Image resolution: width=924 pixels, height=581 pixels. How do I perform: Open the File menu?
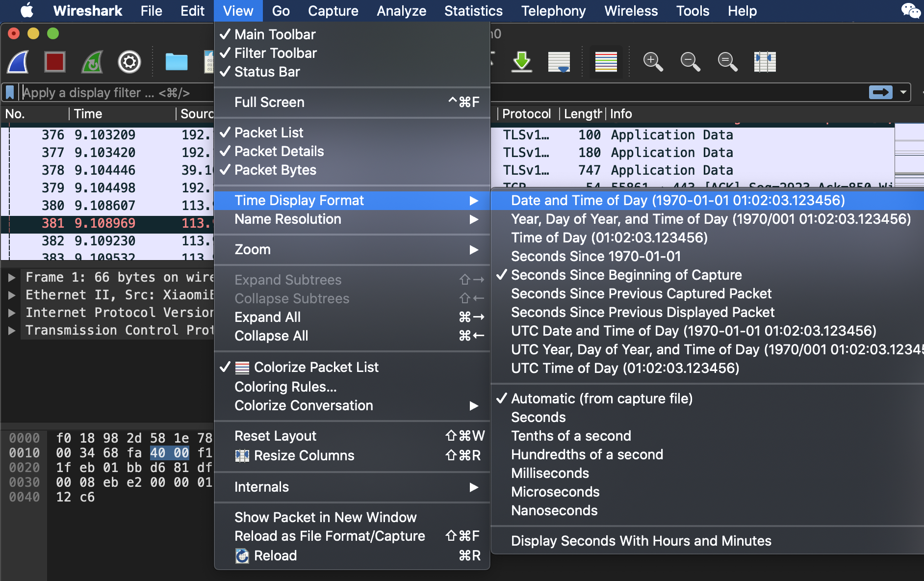click(x=151, y=11)
